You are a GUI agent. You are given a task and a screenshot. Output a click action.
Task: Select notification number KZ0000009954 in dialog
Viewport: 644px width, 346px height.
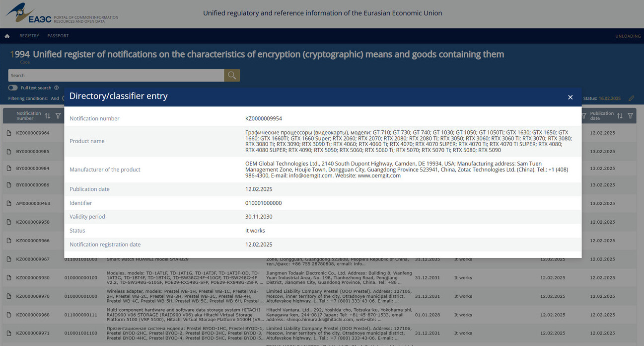[x=264, y=119]
